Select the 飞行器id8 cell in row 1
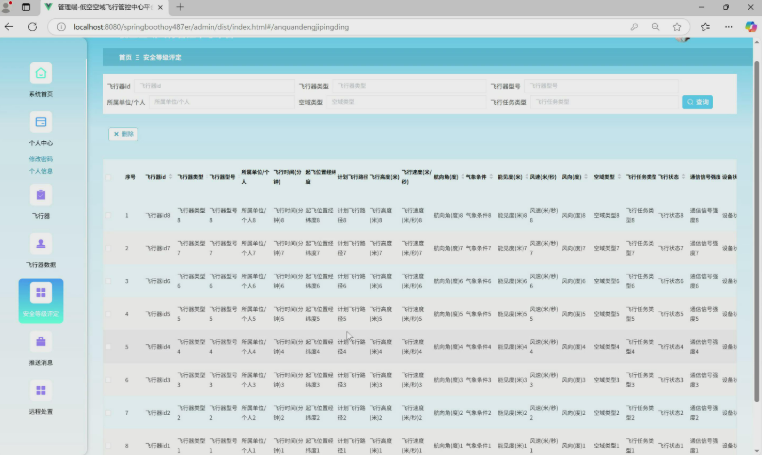 [x=158, y=215]
